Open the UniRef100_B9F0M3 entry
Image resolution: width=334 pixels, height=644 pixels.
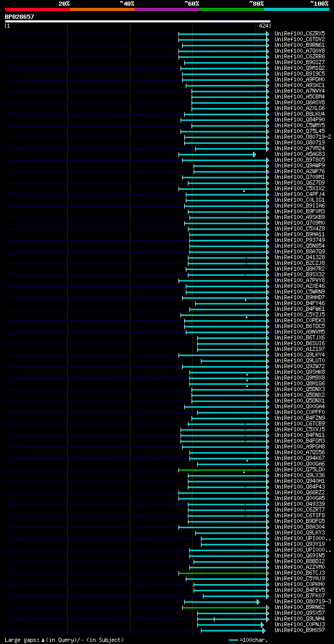(300, 211)
